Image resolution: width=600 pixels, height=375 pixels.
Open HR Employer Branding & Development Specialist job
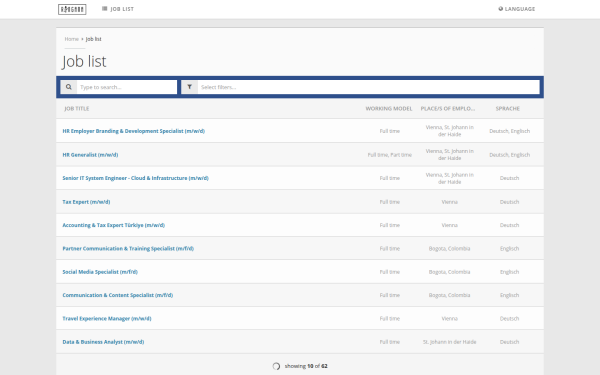point(134,131)
